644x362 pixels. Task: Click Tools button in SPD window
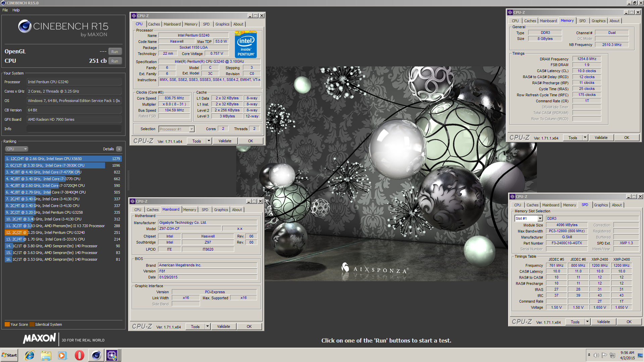pos(575,322)
